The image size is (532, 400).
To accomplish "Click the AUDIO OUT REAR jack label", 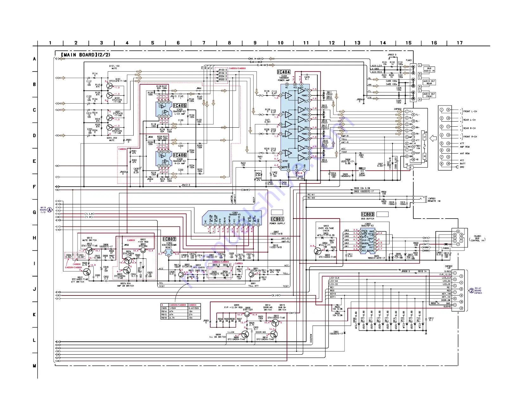I will (429, 82).
